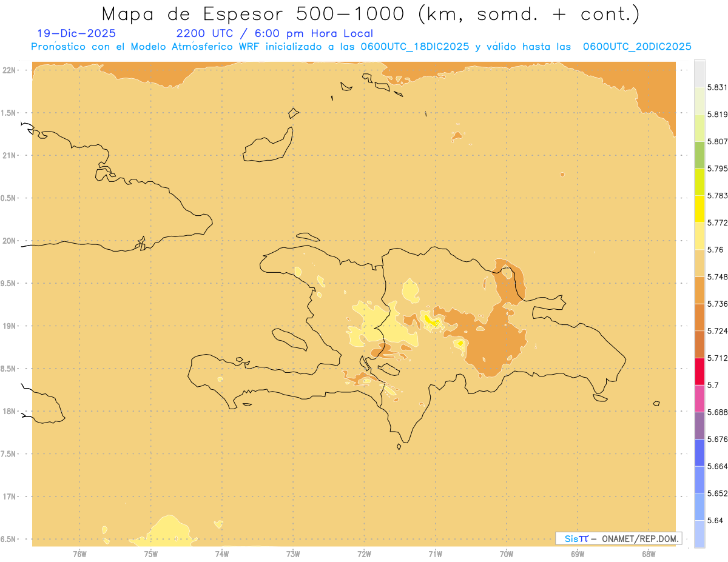Click the 69W longitude label
The width and height of the screenshot is (728, 562).
tap(578, 554)
